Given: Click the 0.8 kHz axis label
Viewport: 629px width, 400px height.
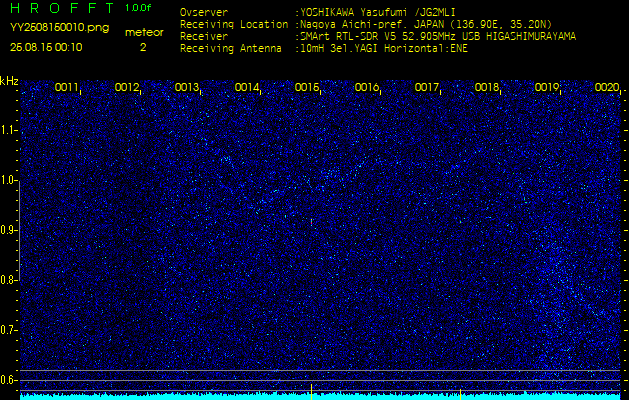Looking at the screenshot, I should click(x=7, y=280).
